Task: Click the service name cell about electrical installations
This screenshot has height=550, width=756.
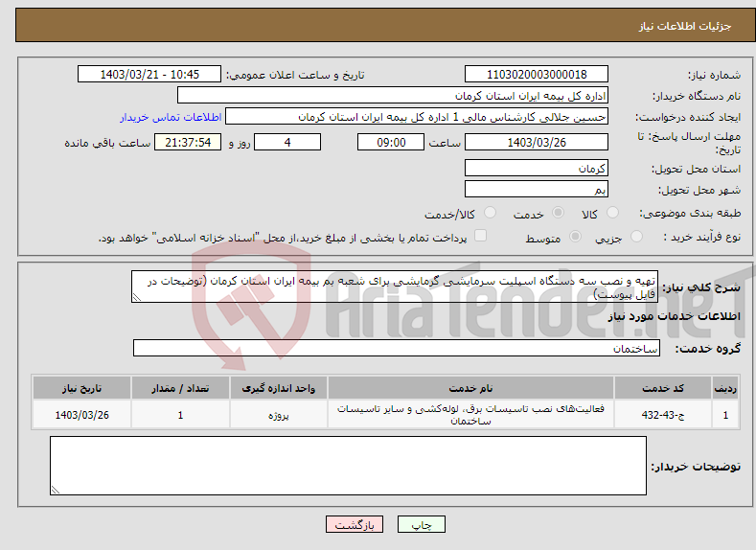Action: pos(470,415)
